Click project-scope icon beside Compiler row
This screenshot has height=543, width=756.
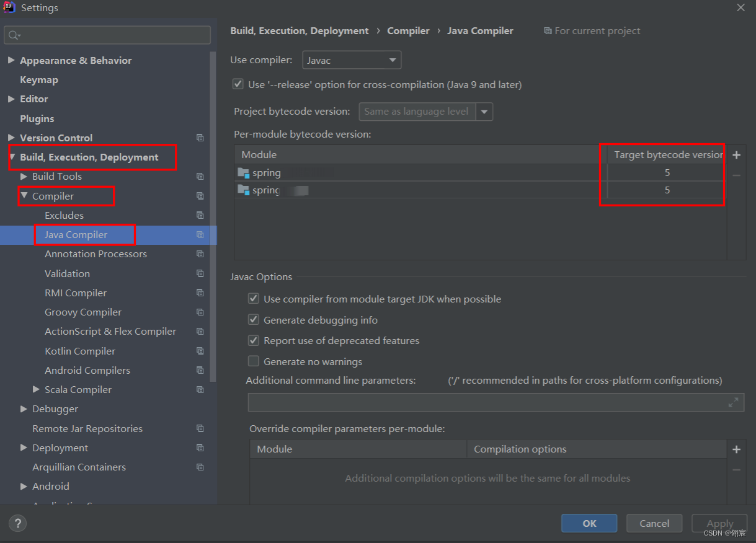pos(200,196)
